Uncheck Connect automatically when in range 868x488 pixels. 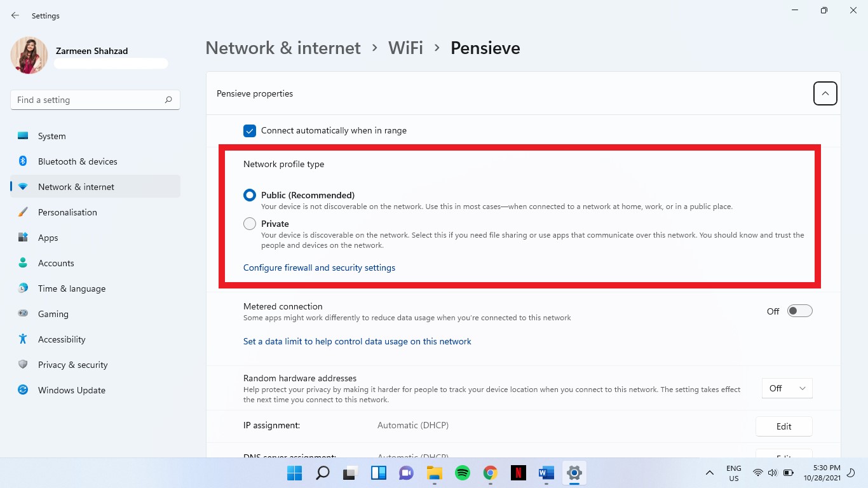coord(249,130)
